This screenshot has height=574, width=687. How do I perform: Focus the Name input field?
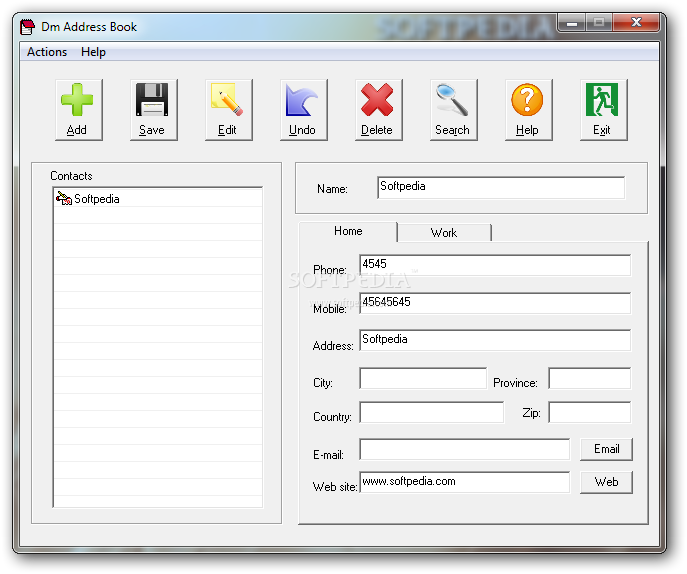click(x=501, y=188)
